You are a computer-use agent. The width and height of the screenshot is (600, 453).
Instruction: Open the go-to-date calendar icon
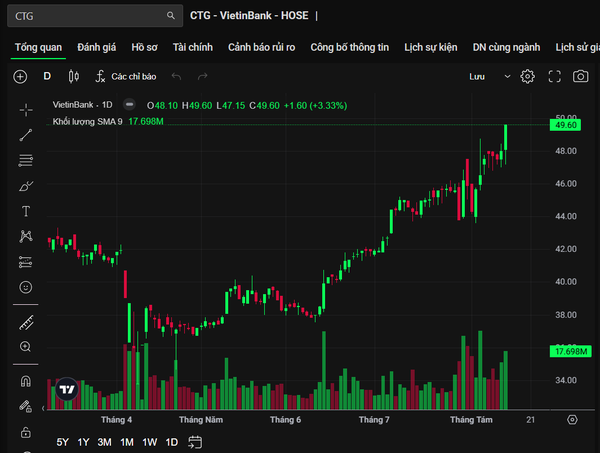point(195,442)
